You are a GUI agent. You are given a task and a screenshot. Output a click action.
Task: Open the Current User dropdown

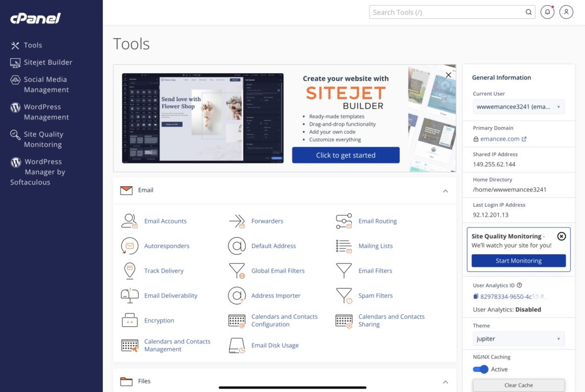point(519,107)
